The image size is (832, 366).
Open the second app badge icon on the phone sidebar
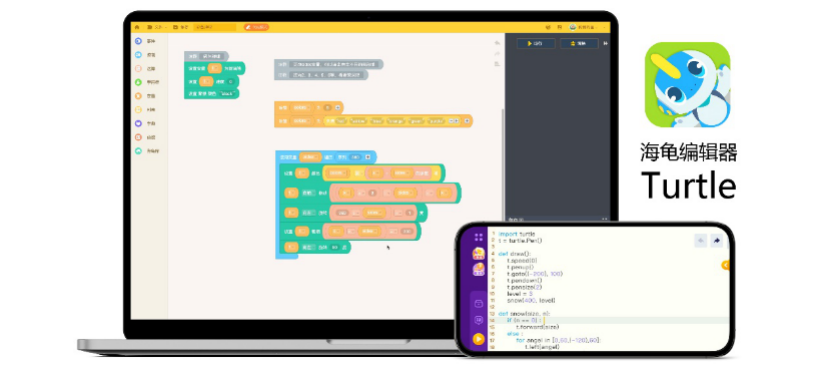pyautogui.click(x=479, y=269)
